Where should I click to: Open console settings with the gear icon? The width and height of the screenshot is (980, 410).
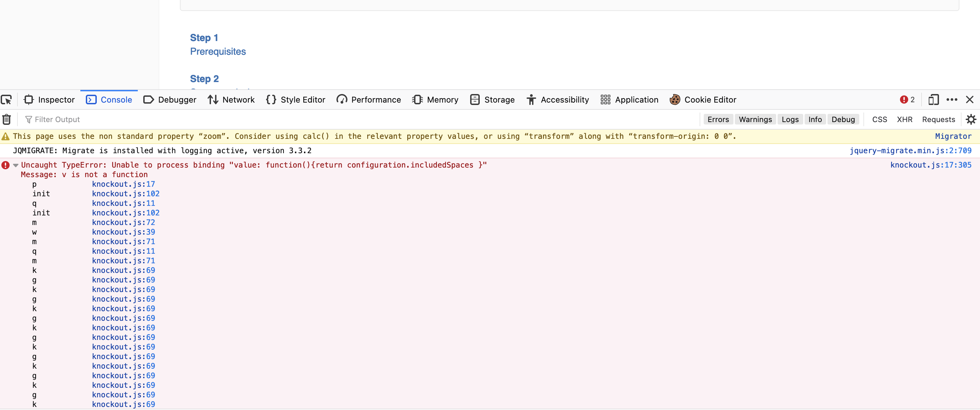pyautogui.click(x=971, y=119)
